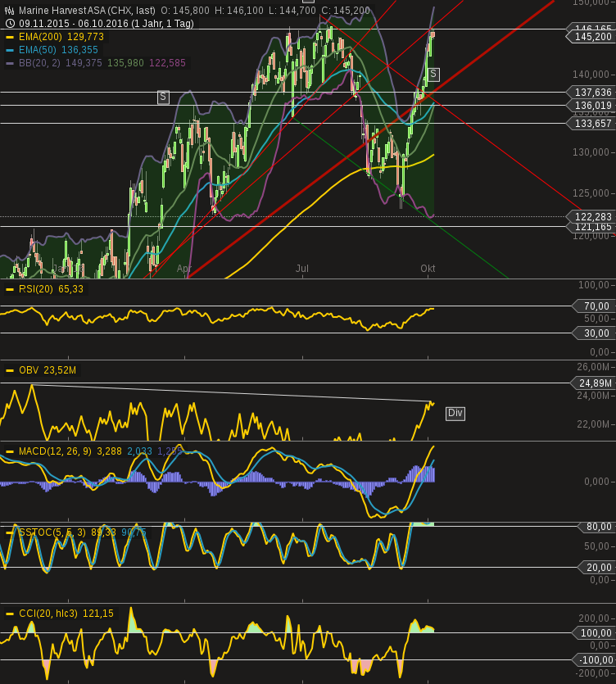Viewport: 616px width, 684px height.
Task: Select the 136,019 horizontal line price tag
Action: [591, 105]
